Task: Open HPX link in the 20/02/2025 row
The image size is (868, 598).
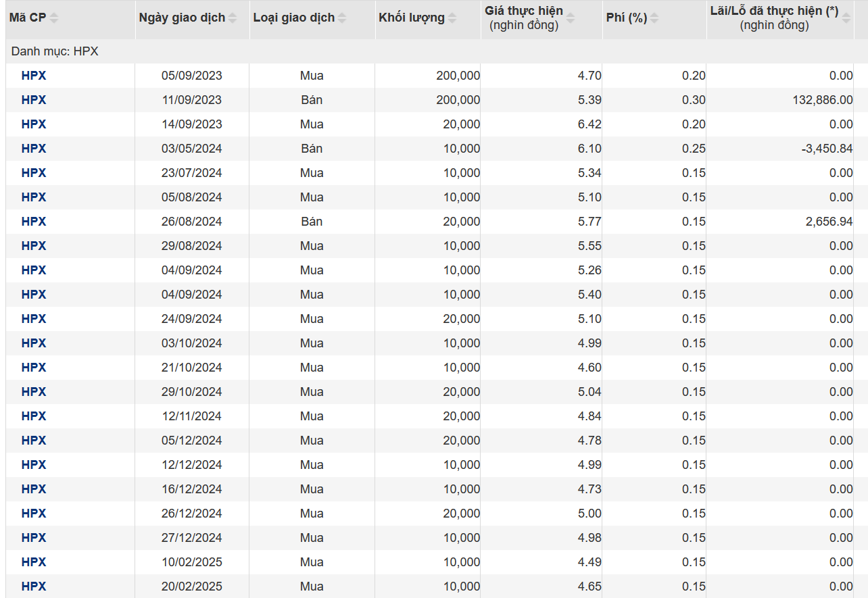Action: click(x=34, y=587)
